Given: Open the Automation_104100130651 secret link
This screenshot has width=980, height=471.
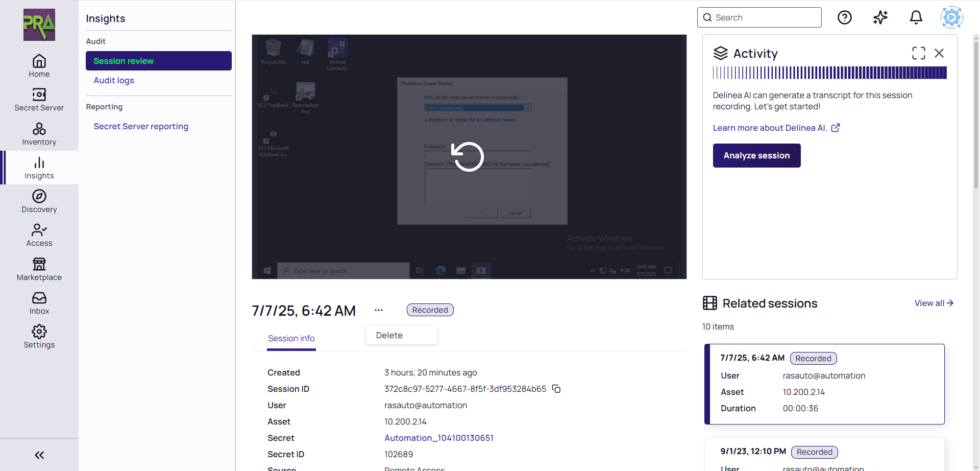Looking at the screenshot, I should click(438, 438).
